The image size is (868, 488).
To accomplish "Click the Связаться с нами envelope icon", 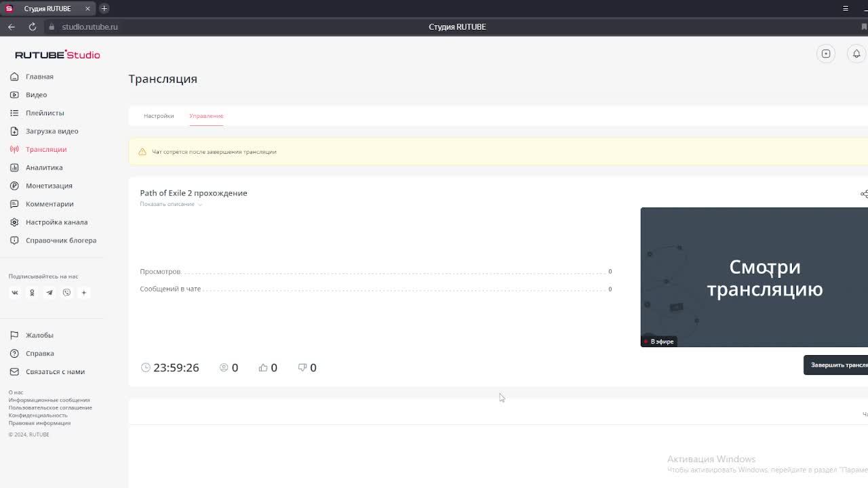I will 14,372.
